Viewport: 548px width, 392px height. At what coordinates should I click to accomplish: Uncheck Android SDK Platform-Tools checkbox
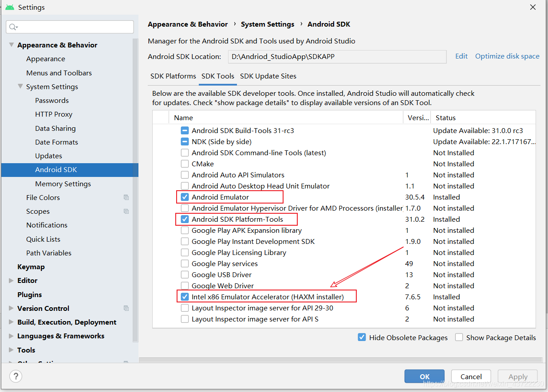pyautogui.click(x=185, y=219)
